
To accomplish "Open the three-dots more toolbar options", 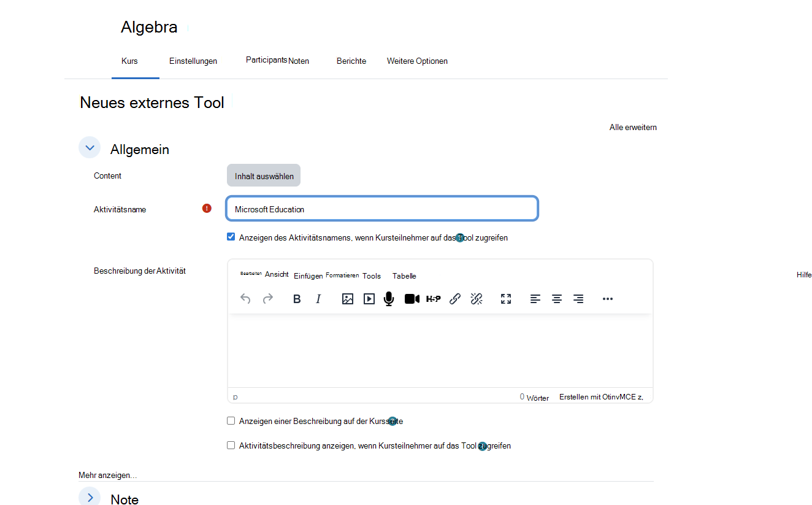I will [x=608, y=299].
